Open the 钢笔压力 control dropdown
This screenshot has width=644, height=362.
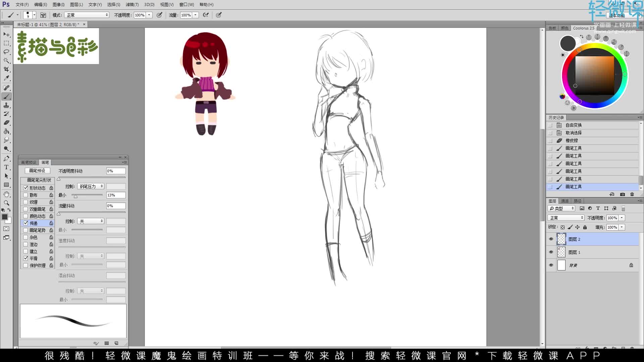pos(91,186)
